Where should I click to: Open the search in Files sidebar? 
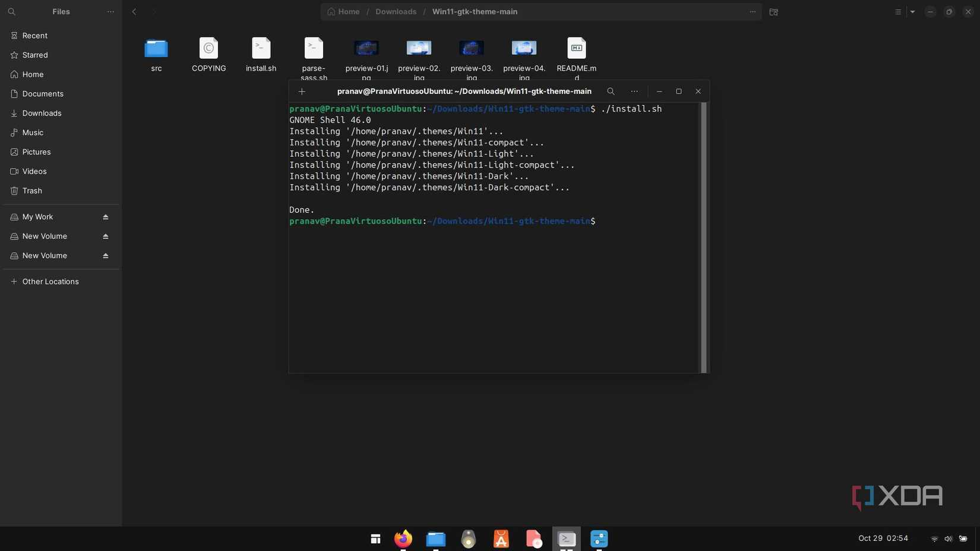point(12,11)
